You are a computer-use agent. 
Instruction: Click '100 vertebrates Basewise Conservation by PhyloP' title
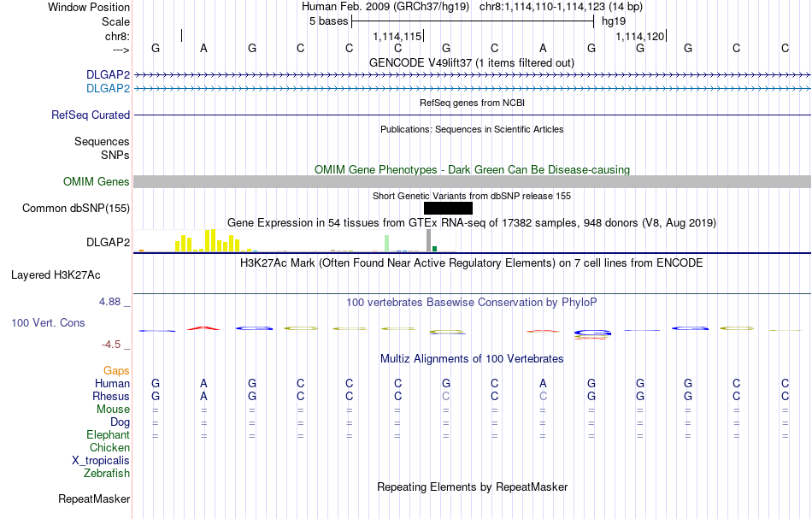[472, 302]
